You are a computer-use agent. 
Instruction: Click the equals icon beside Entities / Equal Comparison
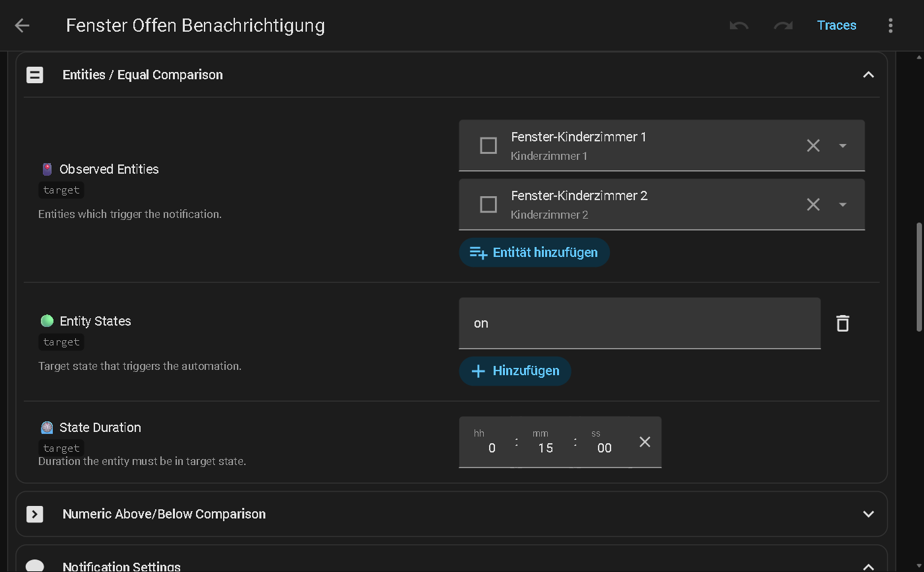(x=34, y=75)
